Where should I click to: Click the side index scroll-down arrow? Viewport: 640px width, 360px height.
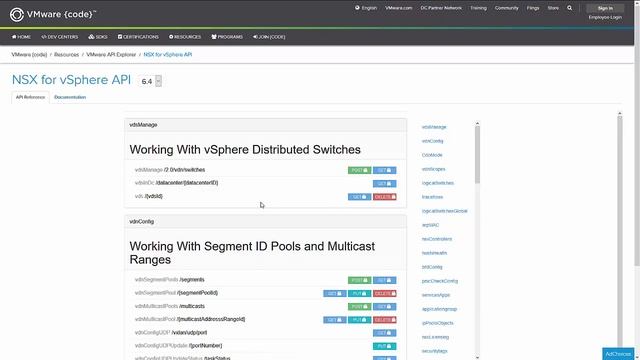(477, 358)
